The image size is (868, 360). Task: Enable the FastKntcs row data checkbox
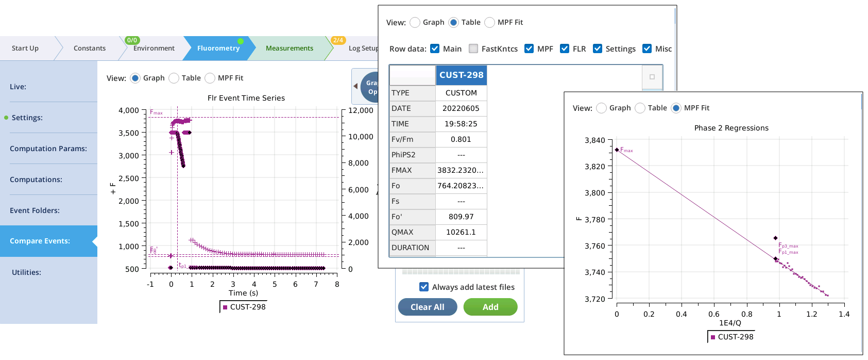[473, 48]
